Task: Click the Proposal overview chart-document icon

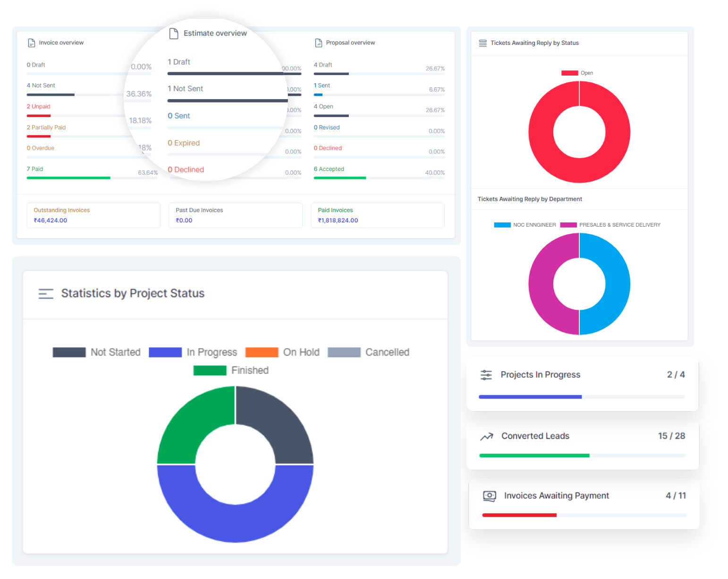Action: click(x=319, y=43)
